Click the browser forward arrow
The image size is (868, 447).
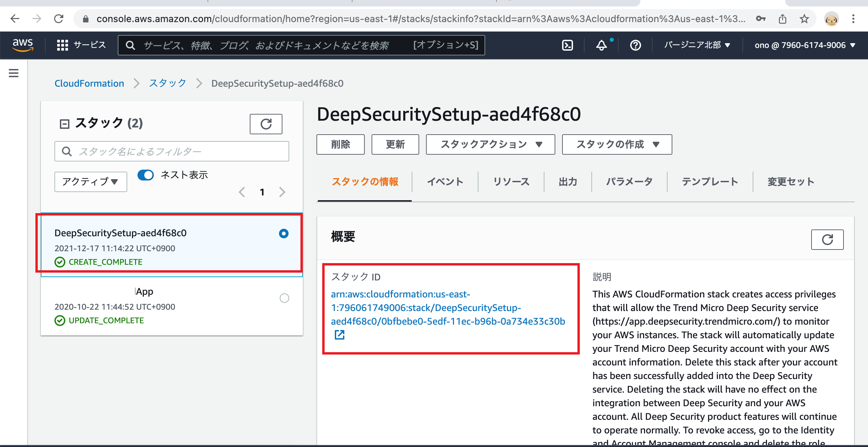pyautogui.click(x=37, y=19)
